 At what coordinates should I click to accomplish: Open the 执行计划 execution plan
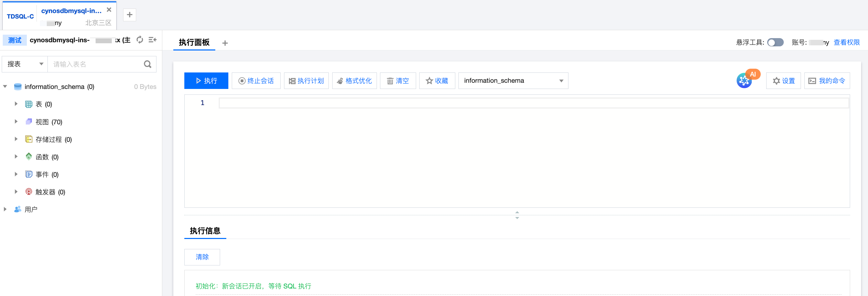pos(306,81)
